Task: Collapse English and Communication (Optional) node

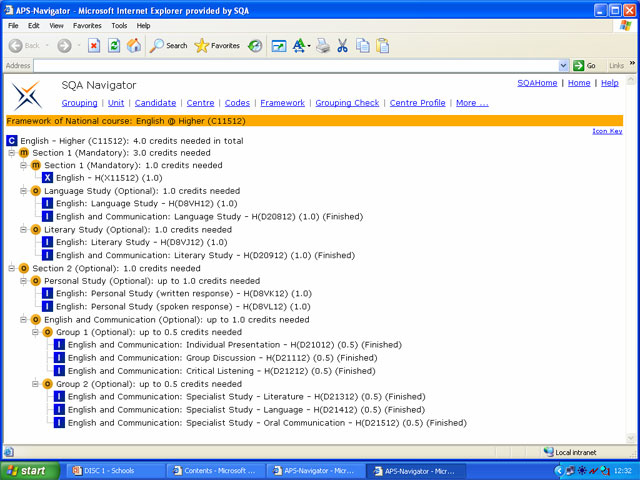Action: coord(23,320)
